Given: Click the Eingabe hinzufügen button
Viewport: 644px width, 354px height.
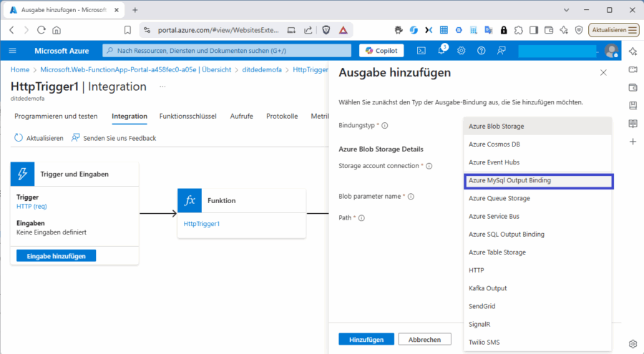Looking at the screenshot, I should (56, 256).
